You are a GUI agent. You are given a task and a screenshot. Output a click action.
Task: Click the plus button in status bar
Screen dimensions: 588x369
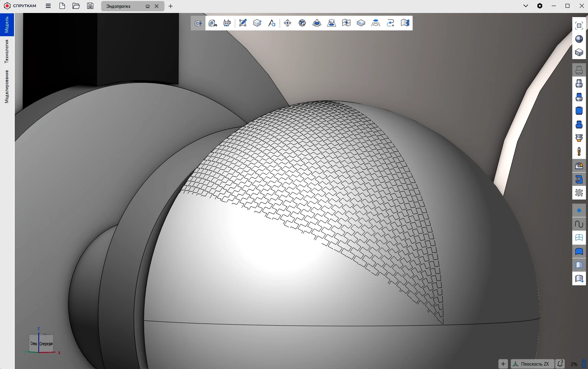pyautogui.click(x=503, y=364)
